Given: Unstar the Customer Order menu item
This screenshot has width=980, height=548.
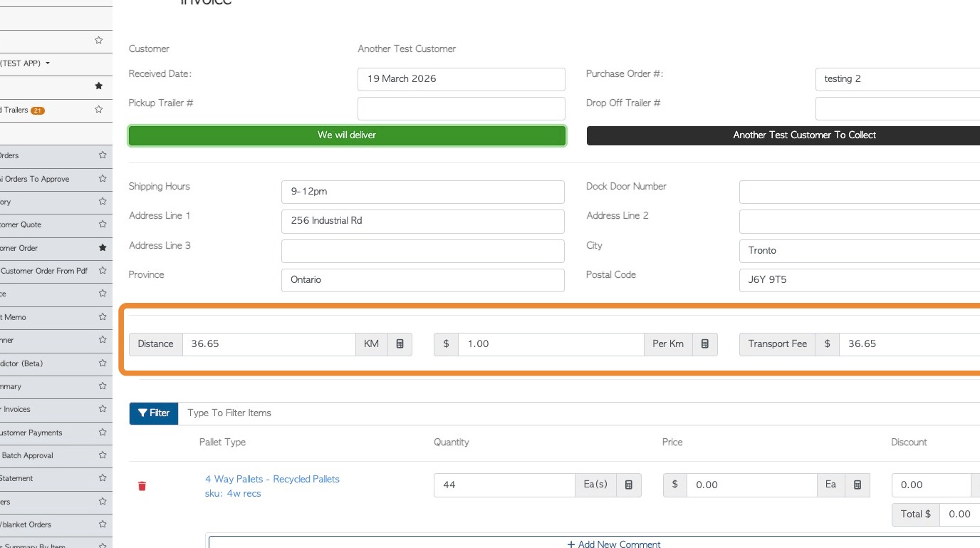Looking at the screenshot, I should [x=103, y=248].
